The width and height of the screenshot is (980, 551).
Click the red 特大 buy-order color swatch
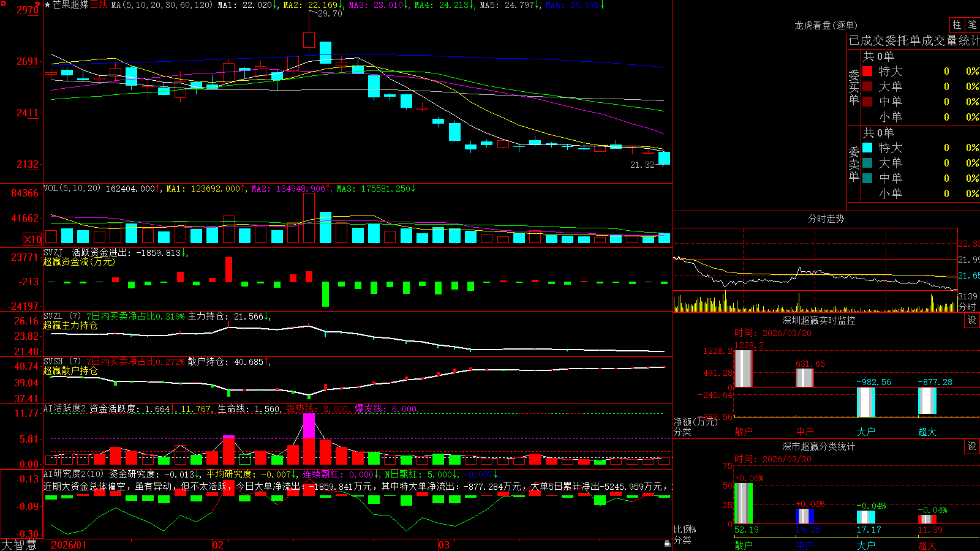tap(867, 71)
